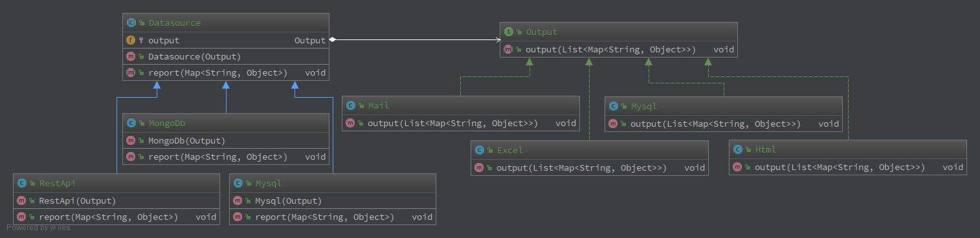The image size is (980, 238).
Task: Select void return type in Datasource report row
Action: (315, 72)
